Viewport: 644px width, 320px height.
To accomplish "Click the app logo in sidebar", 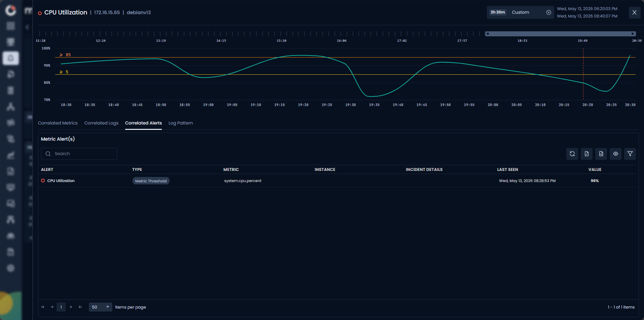I will 11,10.
